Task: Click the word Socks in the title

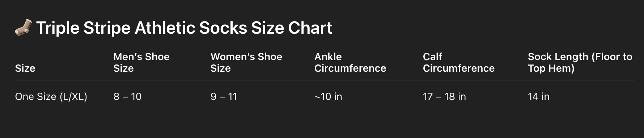Action: [223, 28]
